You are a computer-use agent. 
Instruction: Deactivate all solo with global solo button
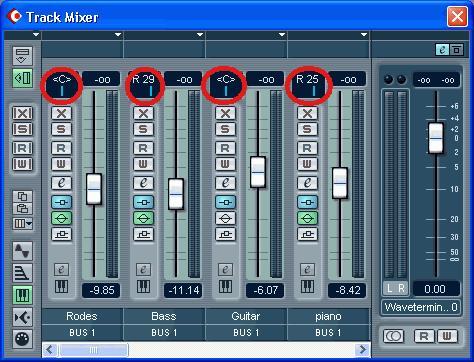tap(23, 129)
